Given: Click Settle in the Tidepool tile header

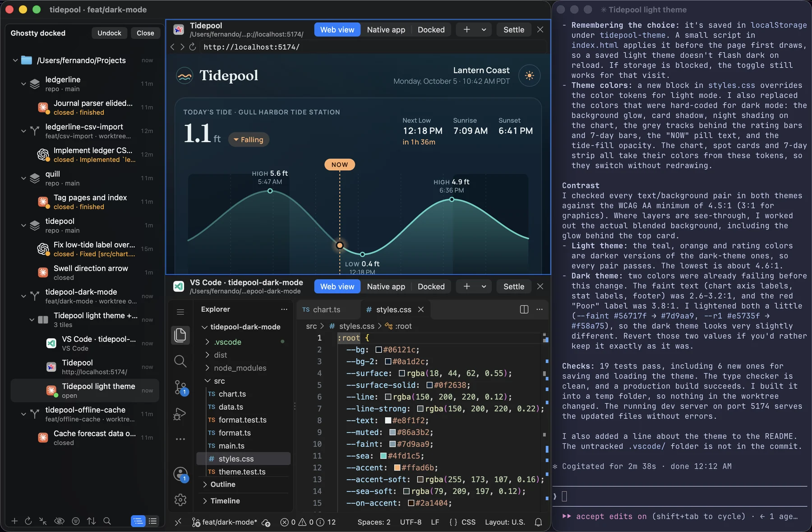Looking at the screenshot, I should (x=514, y=30).
